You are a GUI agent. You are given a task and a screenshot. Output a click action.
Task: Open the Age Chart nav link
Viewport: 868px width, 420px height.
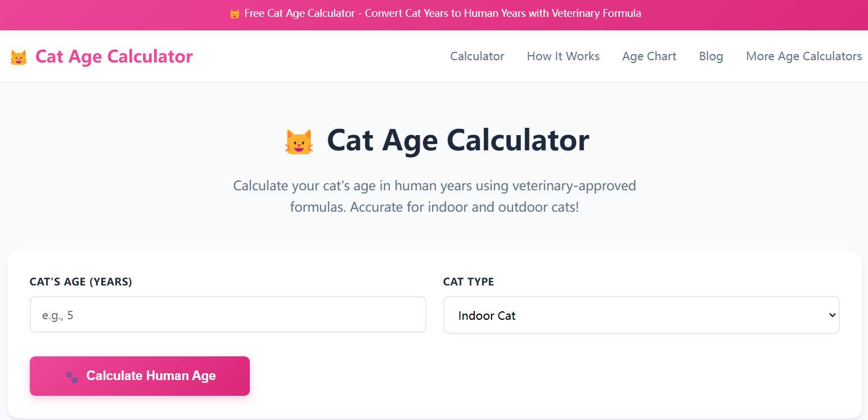click(649, 56)
